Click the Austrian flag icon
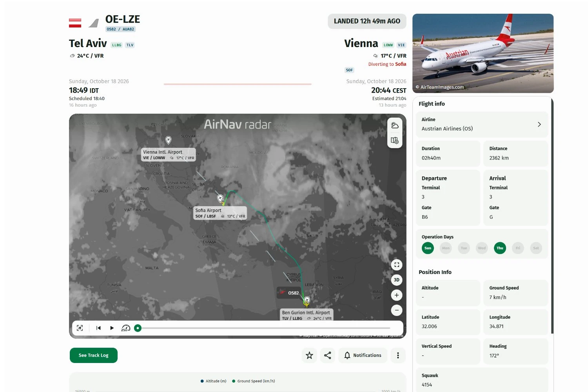The height and width of the screenshot is (392, 588). click(75, 23)
